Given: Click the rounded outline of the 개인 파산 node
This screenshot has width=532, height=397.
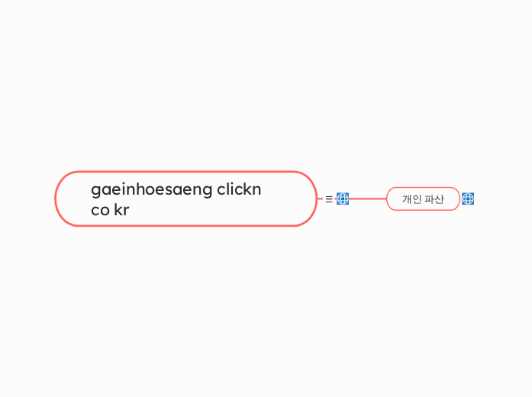Looking at the screenshot, I should coord(423,187).
